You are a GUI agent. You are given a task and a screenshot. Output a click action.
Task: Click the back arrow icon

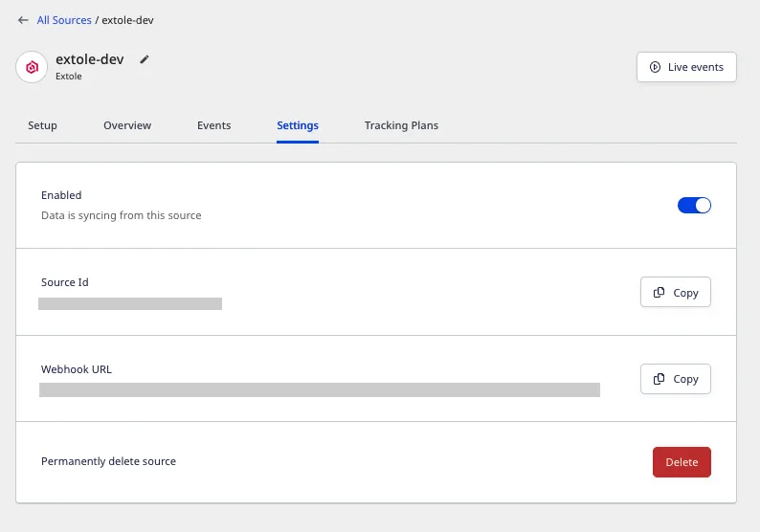[23, 20]
